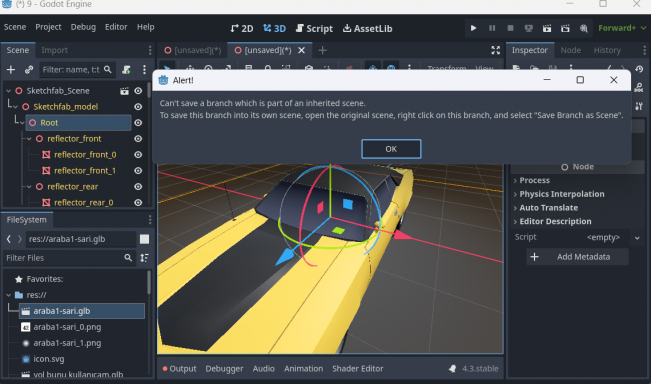Toggle visibility of Sketchfab_model node
This screenshot has height=384, width=651.
[138, 107]
